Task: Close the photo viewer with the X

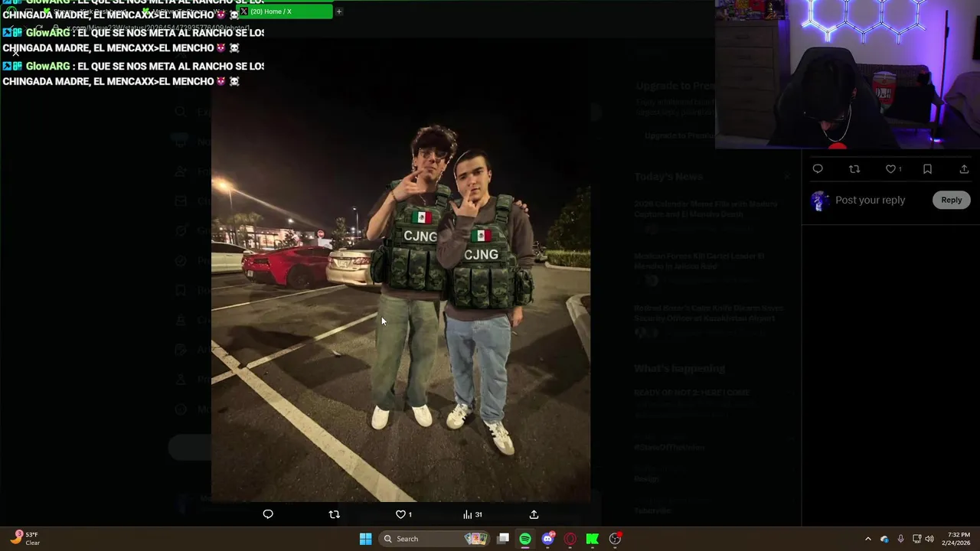Action: [x=15, y=53]
